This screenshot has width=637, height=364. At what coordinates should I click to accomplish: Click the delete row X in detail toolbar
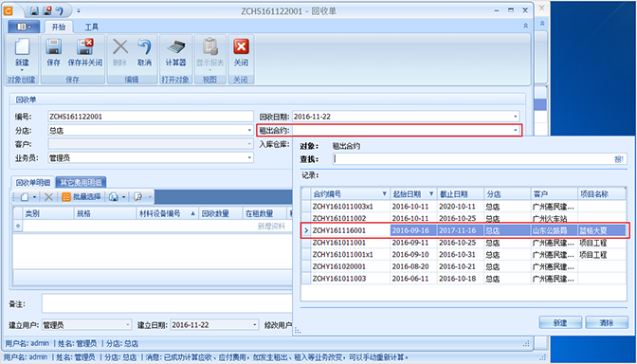point(48,197)
